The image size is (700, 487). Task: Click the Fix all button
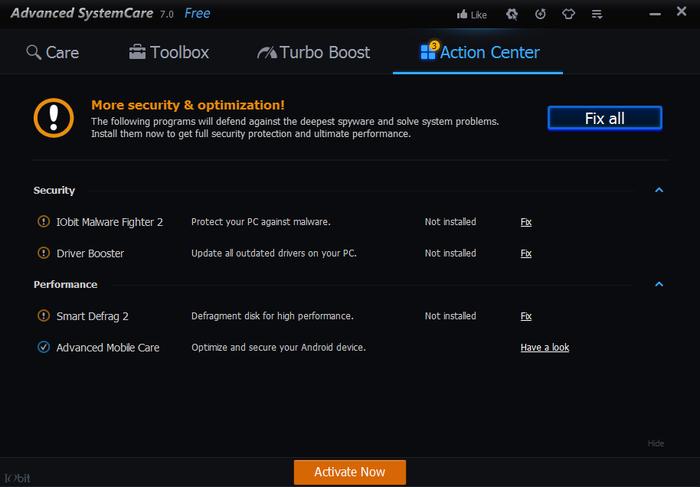[x=605, y=118]
